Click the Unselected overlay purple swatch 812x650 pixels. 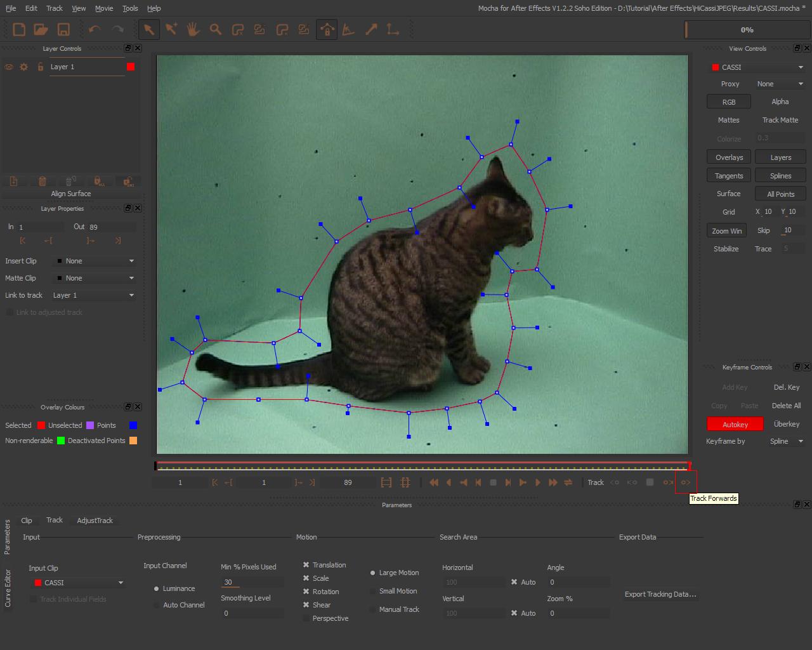(x=90, y=425)
